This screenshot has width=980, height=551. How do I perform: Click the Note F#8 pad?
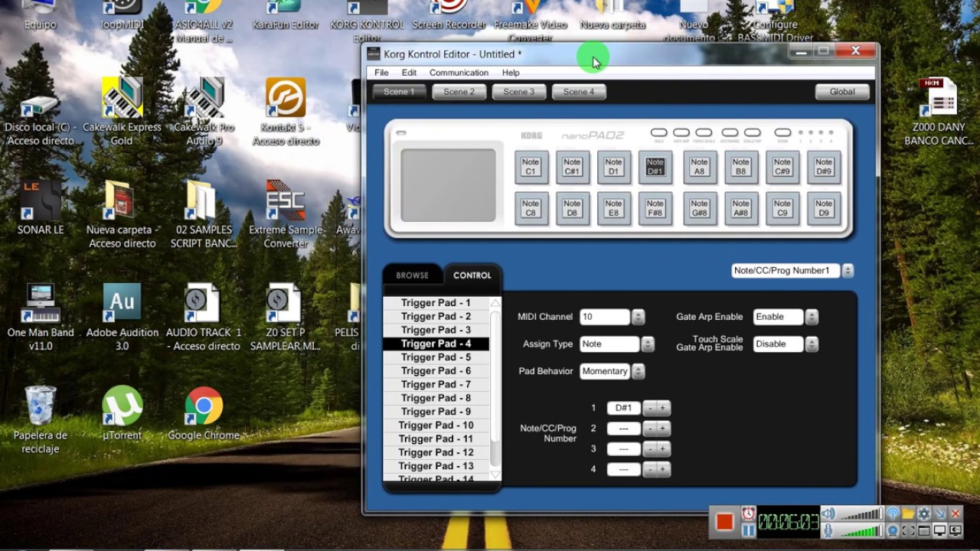click(x=655, y=208)
